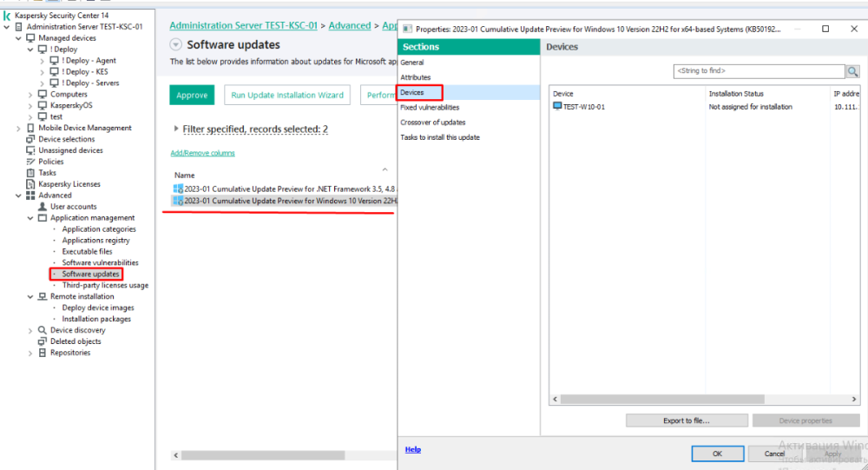Click the Device selections icon

[30, 139]
